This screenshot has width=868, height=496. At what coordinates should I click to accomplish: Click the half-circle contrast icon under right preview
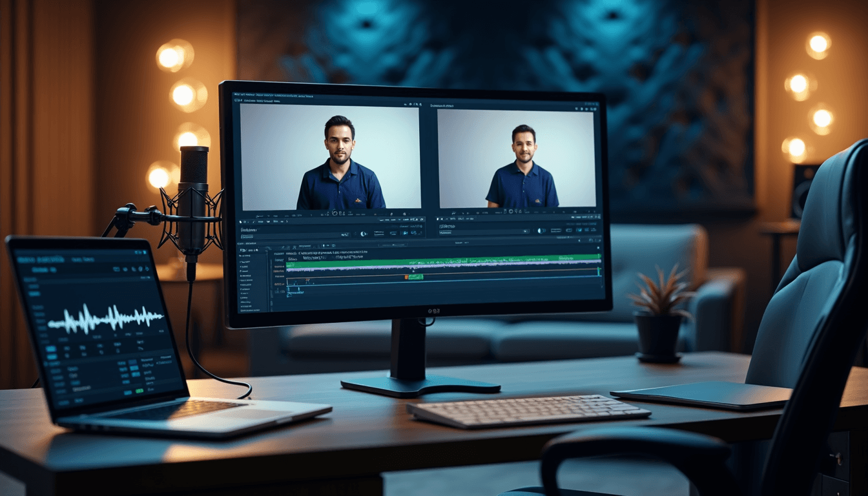(x=541, y=231)
